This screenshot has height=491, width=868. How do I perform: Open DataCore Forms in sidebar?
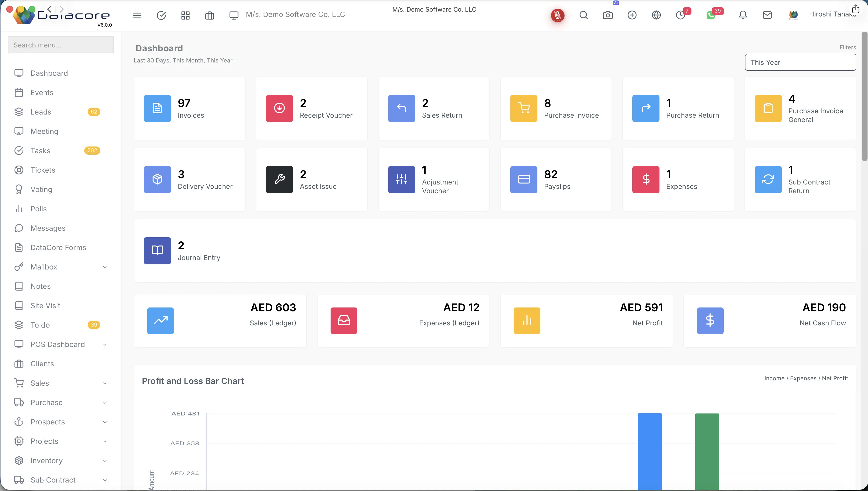click(58, 247)
